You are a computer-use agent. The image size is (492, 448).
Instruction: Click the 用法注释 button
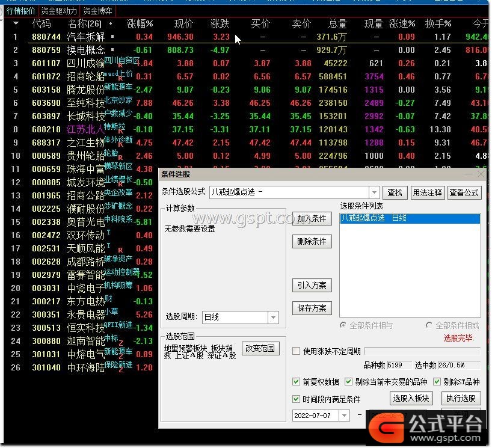pos(427,192)
